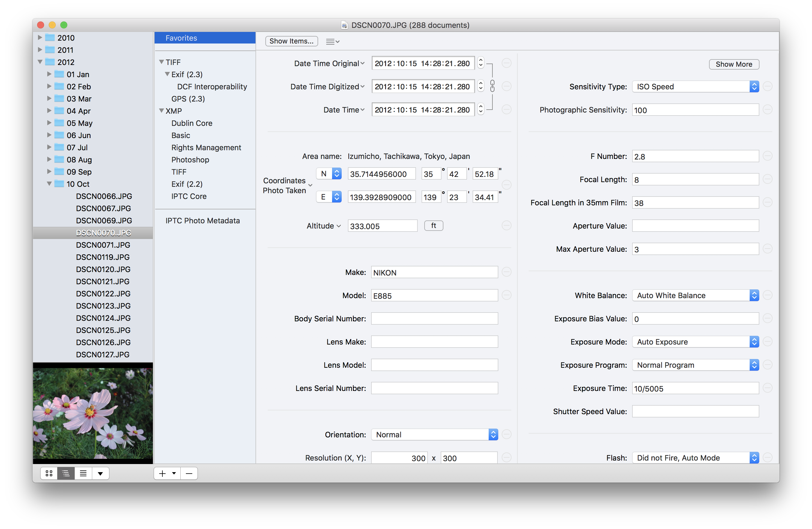Open White Balance dropdown
This screenshot has width=812, height=529.
pyautogui.click(x=695, y=295)
